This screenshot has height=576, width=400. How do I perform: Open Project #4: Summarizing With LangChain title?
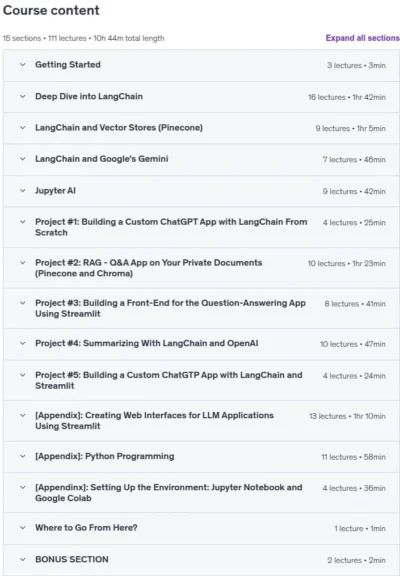147,343
